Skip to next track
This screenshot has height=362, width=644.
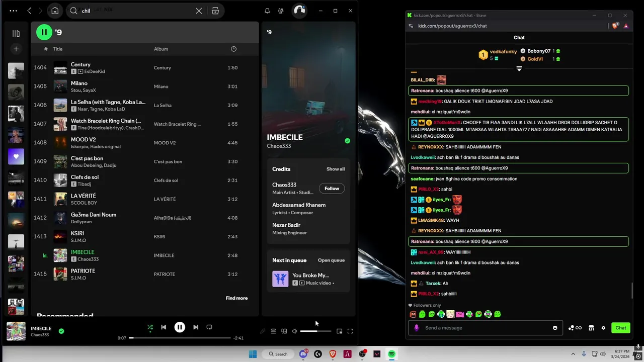click(x=196, y=327)
